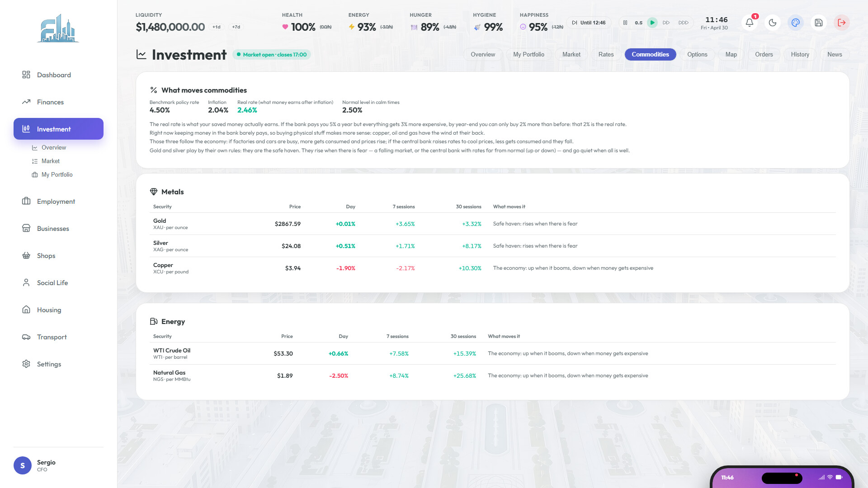
Task: Open Shops in sidebar
Action: point(58,256)
